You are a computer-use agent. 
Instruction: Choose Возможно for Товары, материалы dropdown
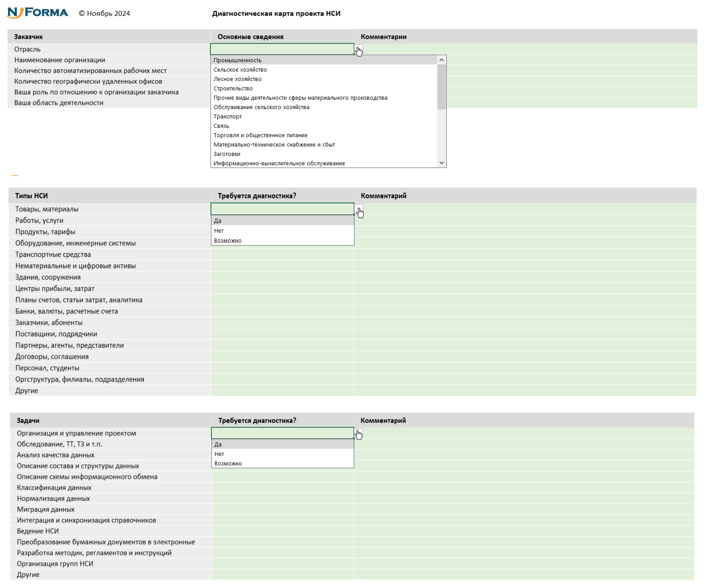pos(283,241)
